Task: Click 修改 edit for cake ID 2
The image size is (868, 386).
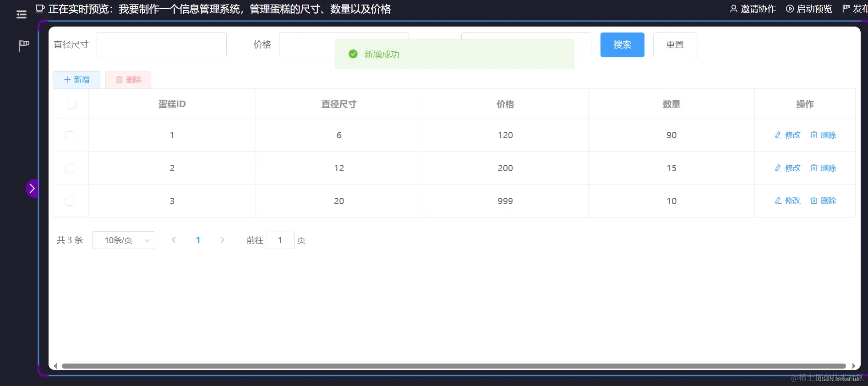Action: pyautogui.click(x=787, y=168)
